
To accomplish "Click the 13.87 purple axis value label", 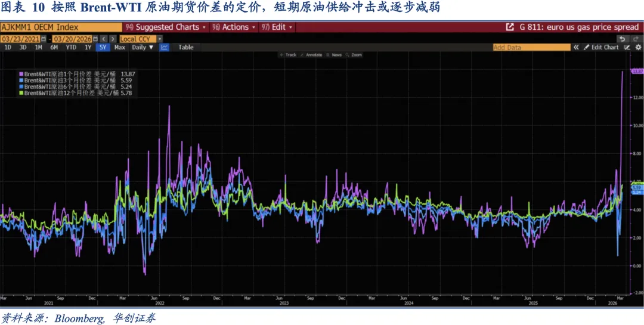I will click(637, 72).
